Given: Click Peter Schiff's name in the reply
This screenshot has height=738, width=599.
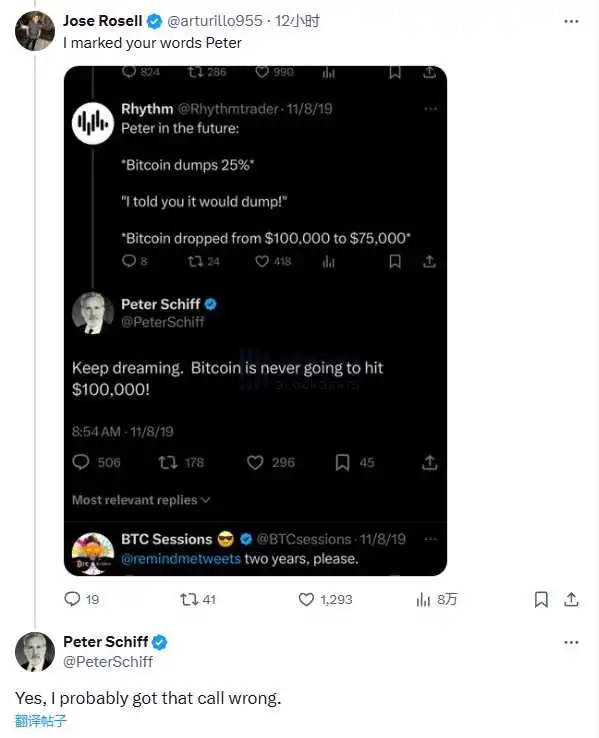Looking at the screenshot, I should [x=105, y=642].
